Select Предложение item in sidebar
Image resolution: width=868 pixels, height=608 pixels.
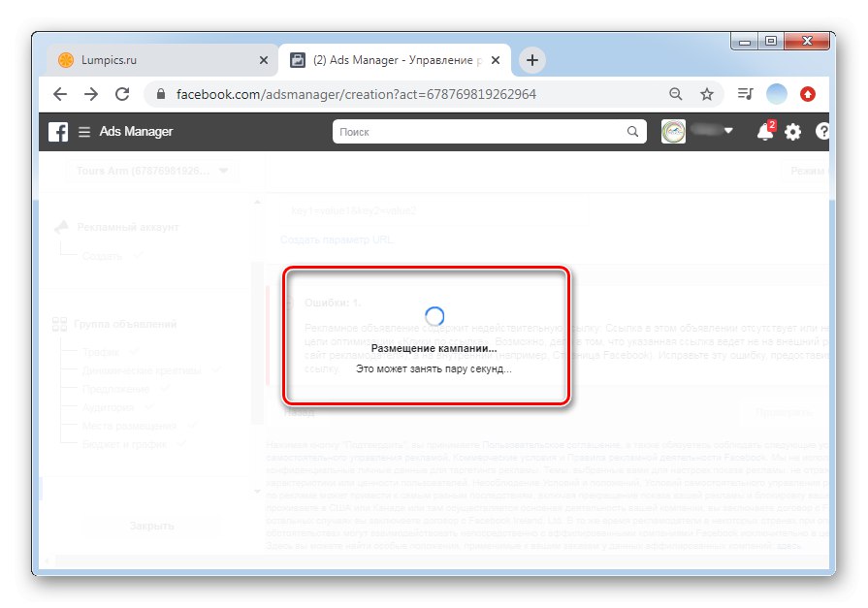pos(115,389)
